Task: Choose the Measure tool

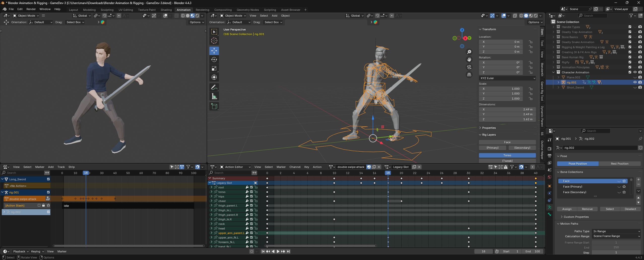Action: [214, 97]
